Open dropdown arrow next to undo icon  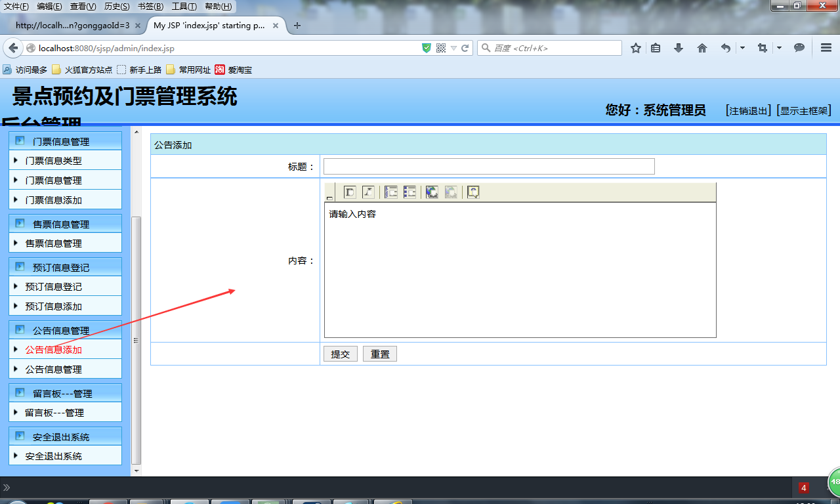point(742,48)
